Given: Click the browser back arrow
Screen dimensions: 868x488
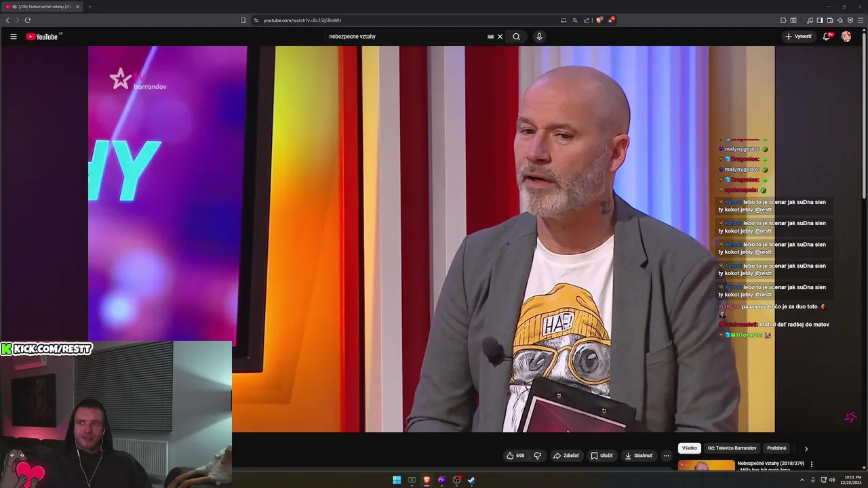Looking at the screenshot, I should (7, 20).
